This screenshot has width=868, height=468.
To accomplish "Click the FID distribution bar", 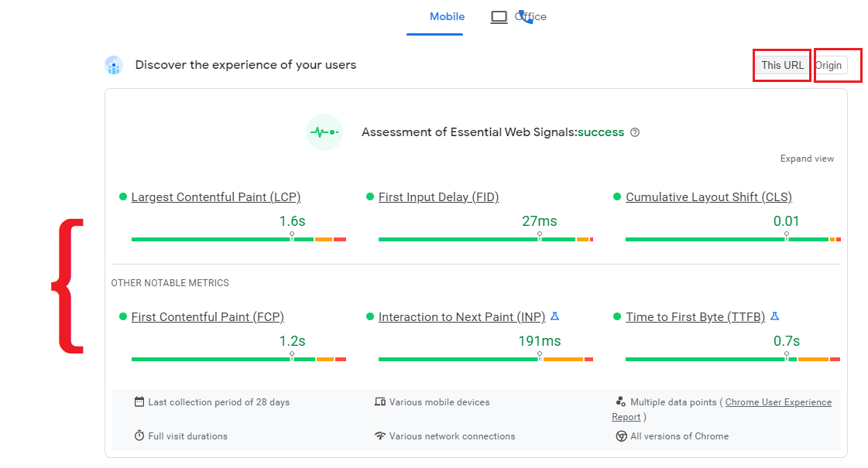I will click(x=485, y=239).
